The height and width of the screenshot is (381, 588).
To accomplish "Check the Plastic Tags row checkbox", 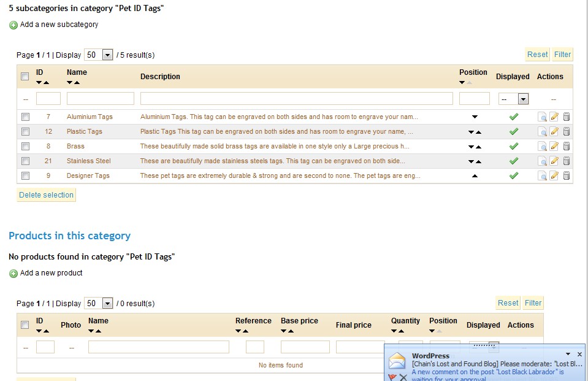I will pos(25,131).
